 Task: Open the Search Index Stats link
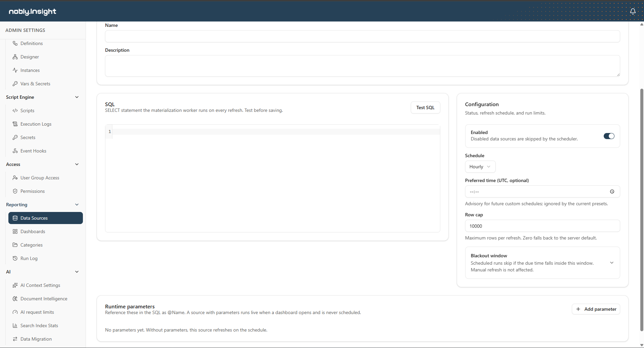46,325
